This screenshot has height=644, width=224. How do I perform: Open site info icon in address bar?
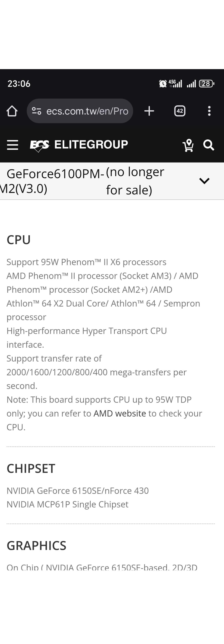click(x=36, y=111)
